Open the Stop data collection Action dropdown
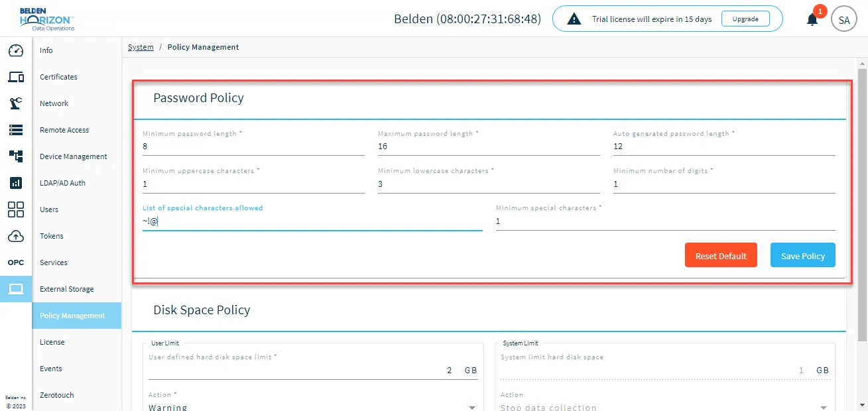 point(664,408)
